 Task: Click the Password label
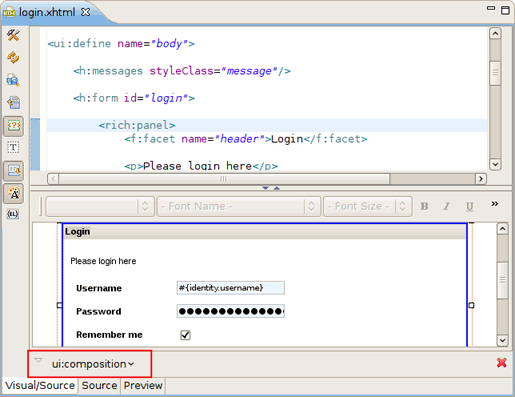99,311
